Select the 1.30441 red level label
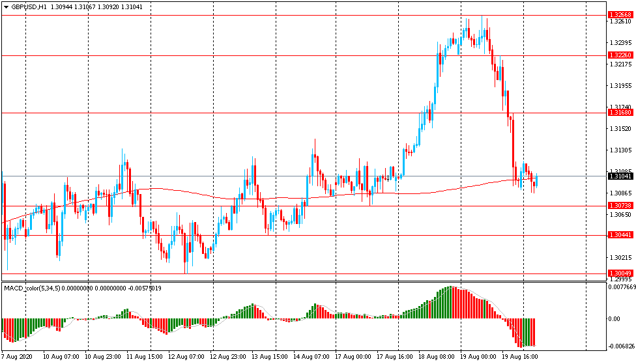Screen dimensions: 636x364 tap(620, 235)
